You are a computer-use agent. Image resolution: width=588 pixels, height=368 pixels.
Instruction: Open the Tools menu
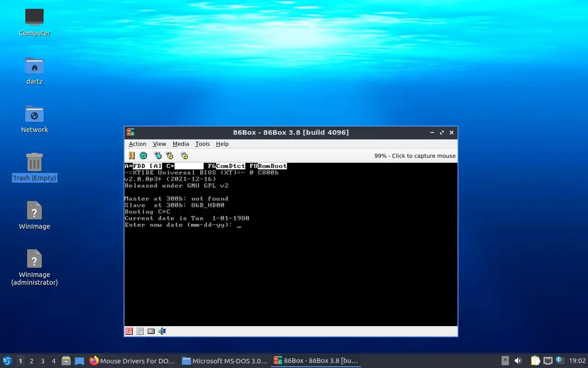pyautogui.click(x=202, y=144)
